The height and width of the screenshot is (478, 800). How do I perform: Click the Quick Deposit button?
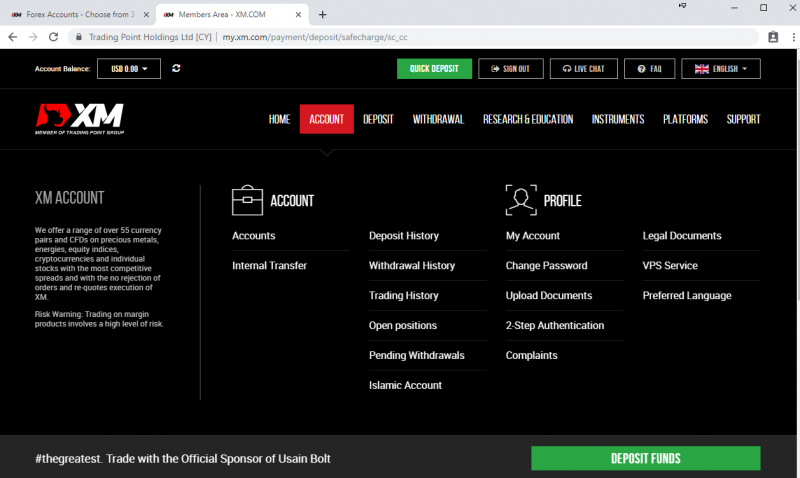[x=434, y=68]
